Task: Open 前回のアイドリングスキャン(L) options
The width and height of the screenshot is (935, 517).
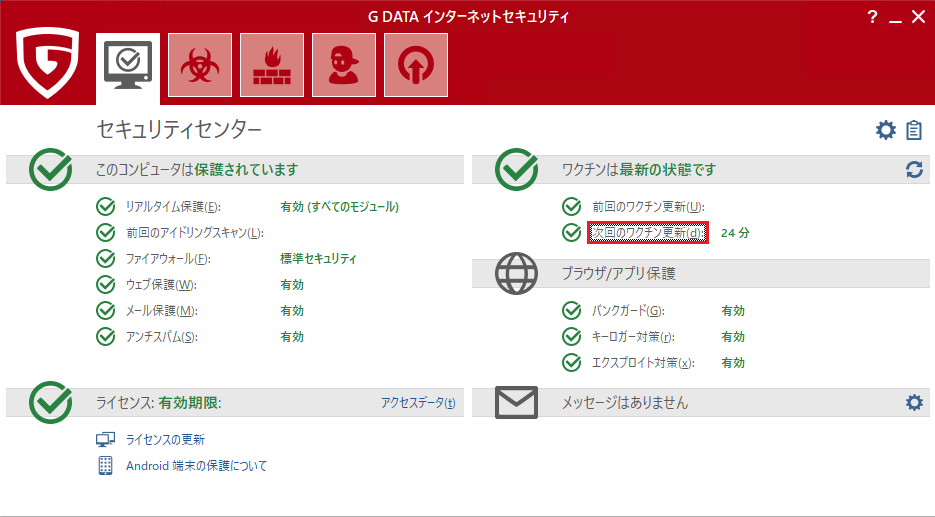Action: click(194, 233)
